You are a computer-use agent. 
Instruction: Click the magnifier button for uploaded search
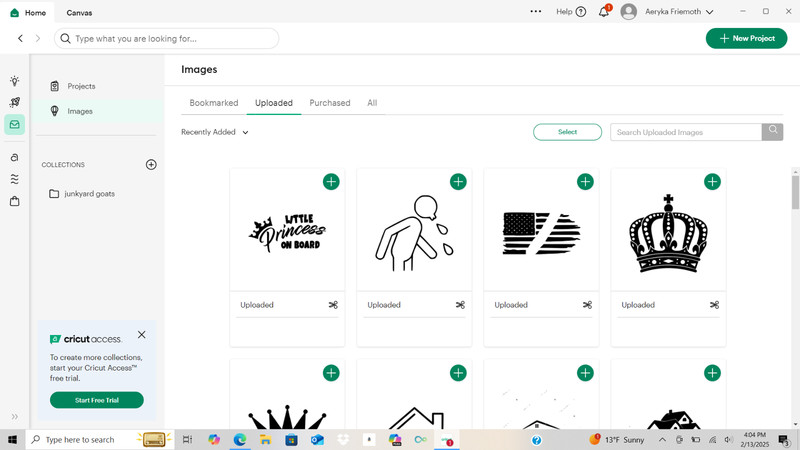point(772,132)
